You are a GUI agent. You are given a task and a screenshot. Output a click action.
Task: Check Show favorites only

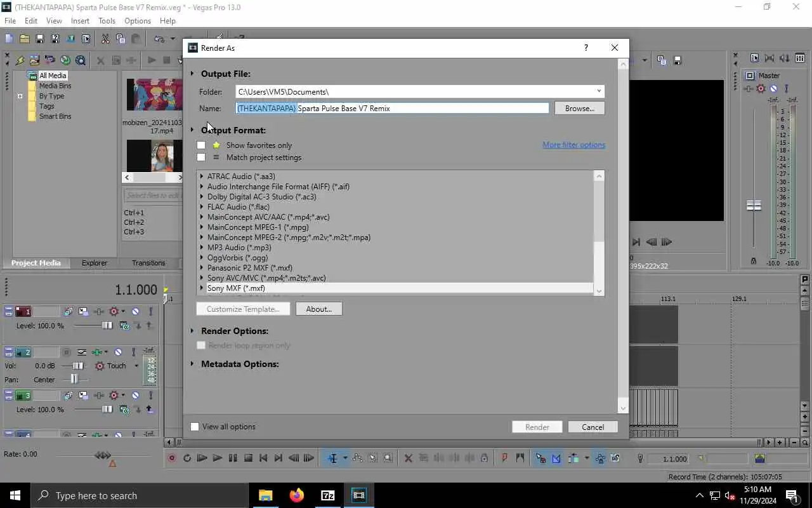pos(201,145)
